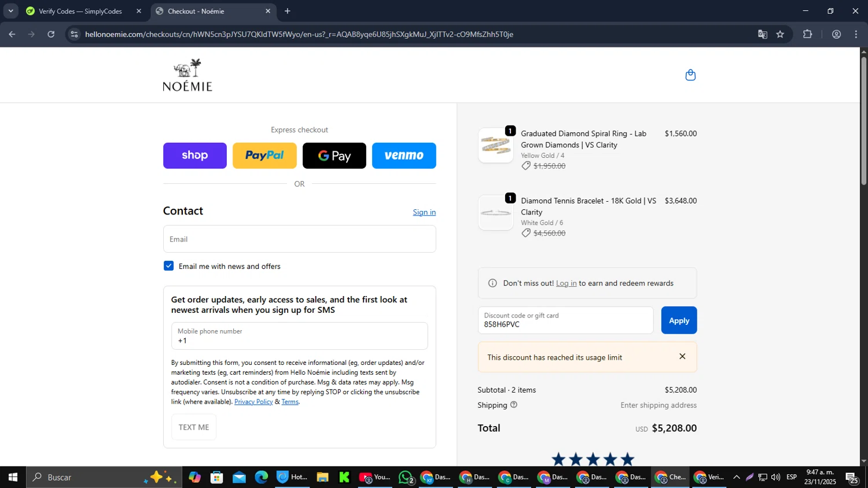This screenshot has width=868, height=488.
Task: Open Microsoft Edge from the taskbar
Action: coord(262,477)
